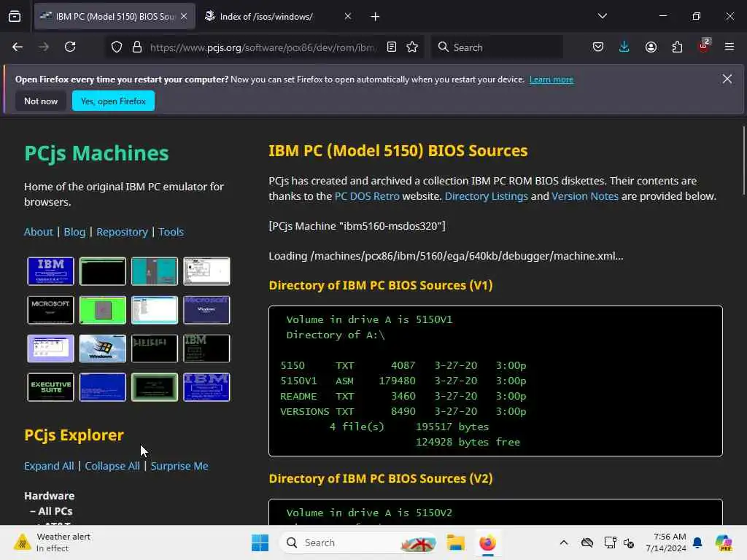
Task: Open File Explorer from the taskbar
Action: point(455,542)
